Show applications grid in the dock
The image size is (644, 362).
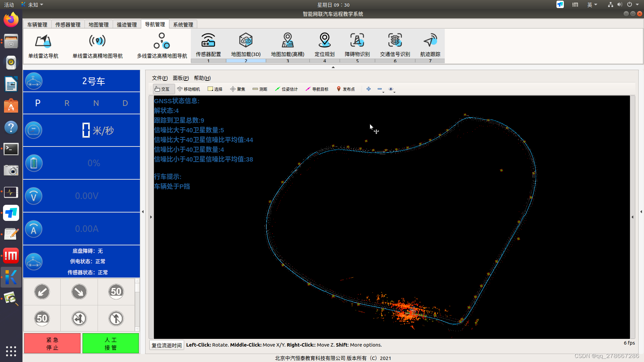click(x=11, y=351)
